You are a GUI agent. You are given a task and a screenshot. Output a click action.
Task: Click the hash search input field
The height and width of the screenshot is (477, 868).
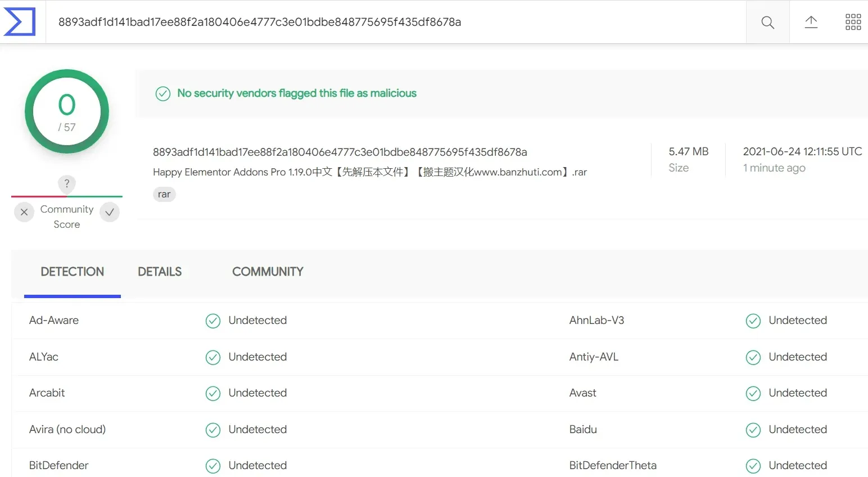tap(396, 22)
